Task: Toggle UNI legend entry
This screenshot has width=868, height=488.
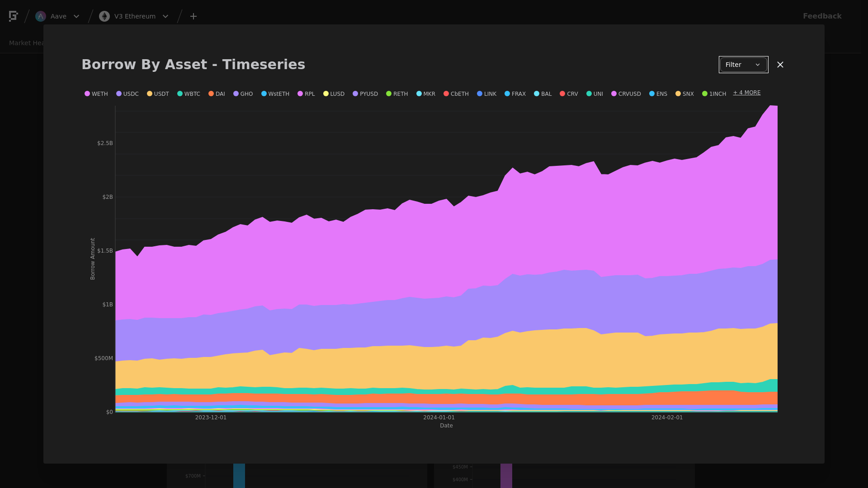Action: [594, 94]
